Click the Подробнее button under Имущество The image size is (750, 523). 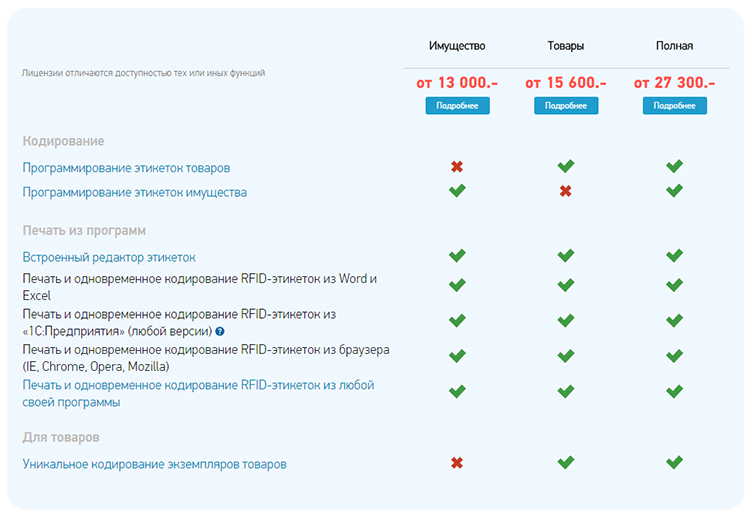pos(457,106)
